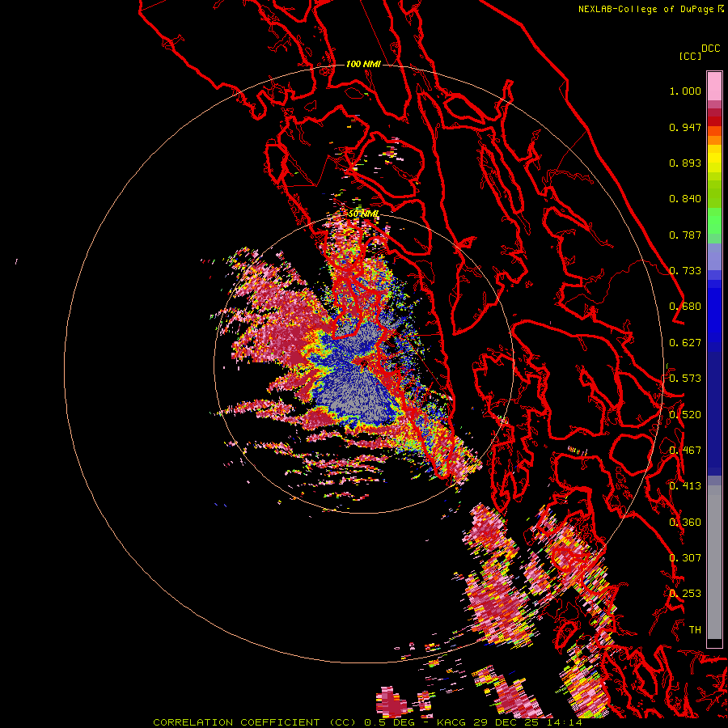Click the 0.893 scale value
This screenshot has width=728, height=728.
(685, 163)
